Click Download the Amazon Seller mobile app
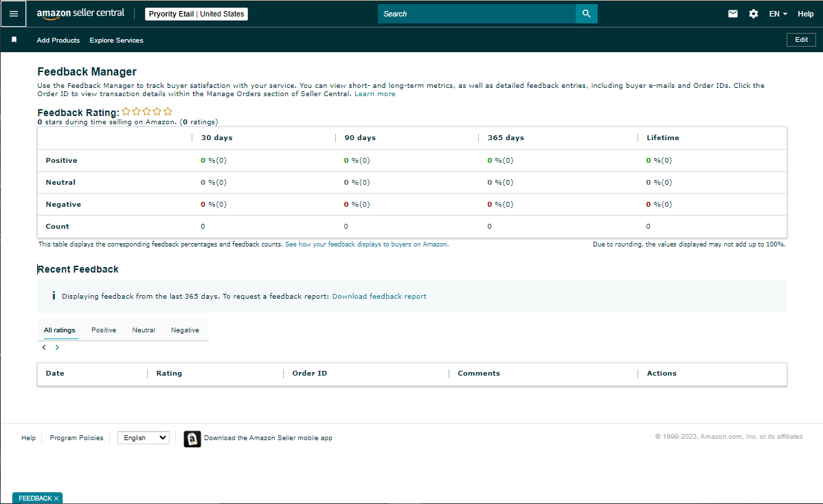 [268, 438]
